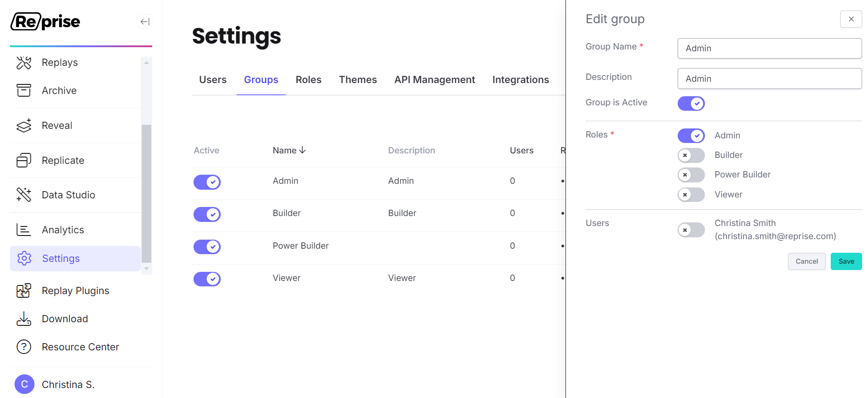The width and height of the screenshot is (868, 398).
Task: Click the sidebar scroll down arrow
Action: click(x=146, y=269)
